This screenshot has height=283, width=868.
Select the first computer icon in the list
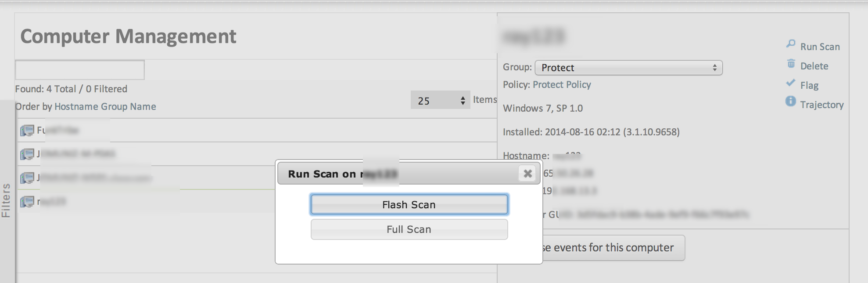click(27, 131)
